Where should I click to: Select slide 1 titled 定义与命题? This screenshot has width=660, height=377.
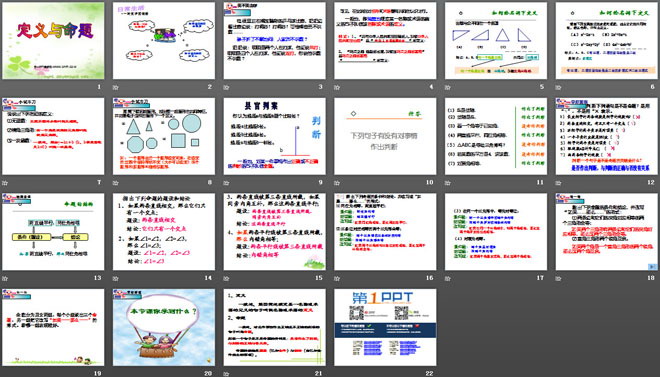click(x=53, y=41)
